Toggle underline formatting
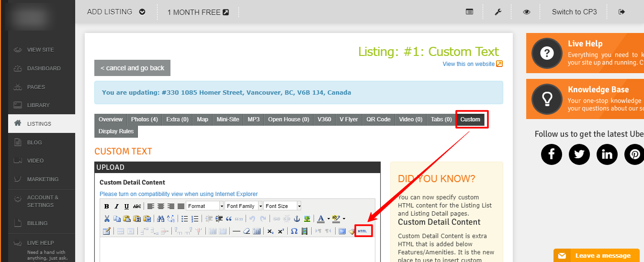 pos(126,207)
